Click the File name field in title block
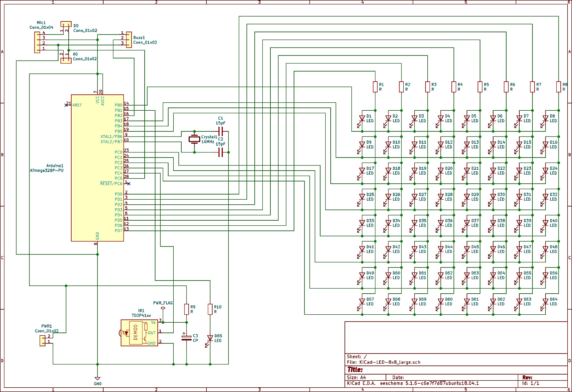This screenshot has height=392, width=572. coord(390,362)
